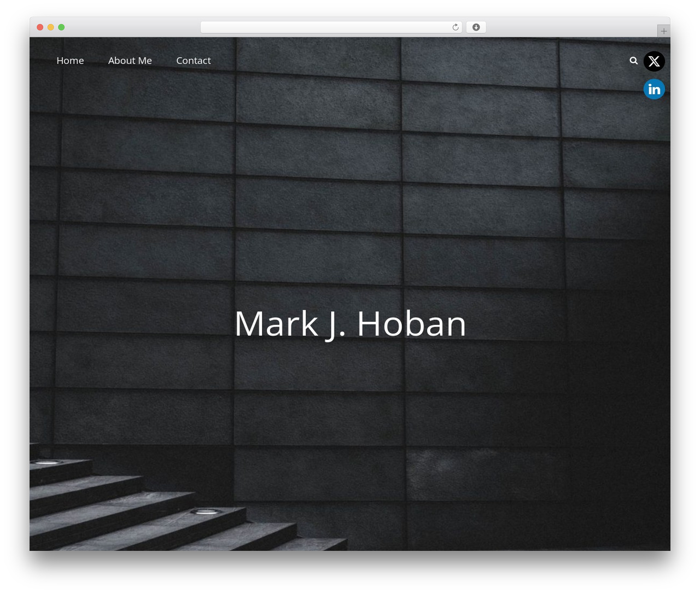Viewport: 700px width, 593px height.
Task: Click the browser download arrow icon
Action: tap(476, 27)
